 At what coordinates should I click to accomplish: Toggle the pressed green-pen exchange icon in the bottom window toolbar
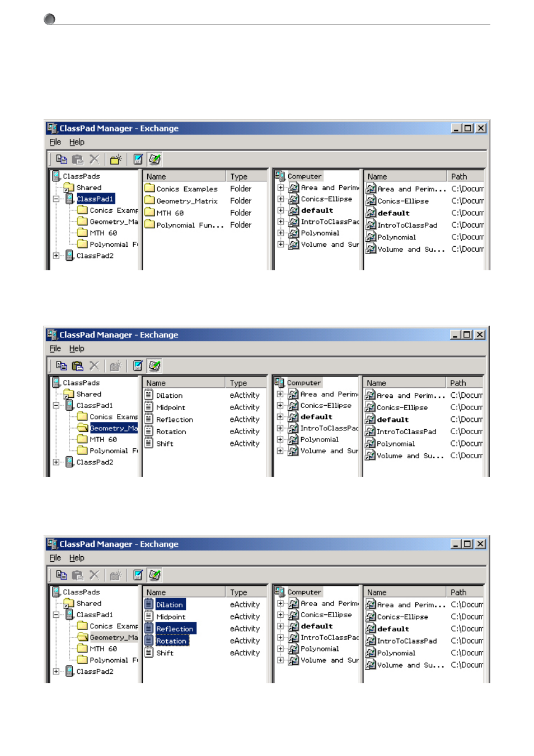(x=154, y=575)
